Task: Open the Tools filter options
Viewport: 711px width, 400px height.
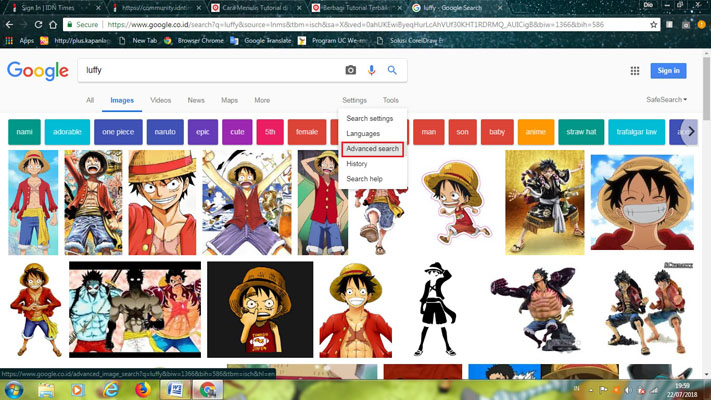Action: [x=390, y=100]
